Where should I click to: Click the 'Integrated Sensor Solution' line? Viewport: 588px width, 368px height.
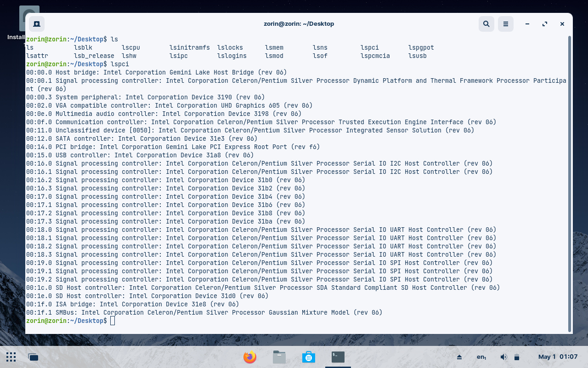point(250,130)
